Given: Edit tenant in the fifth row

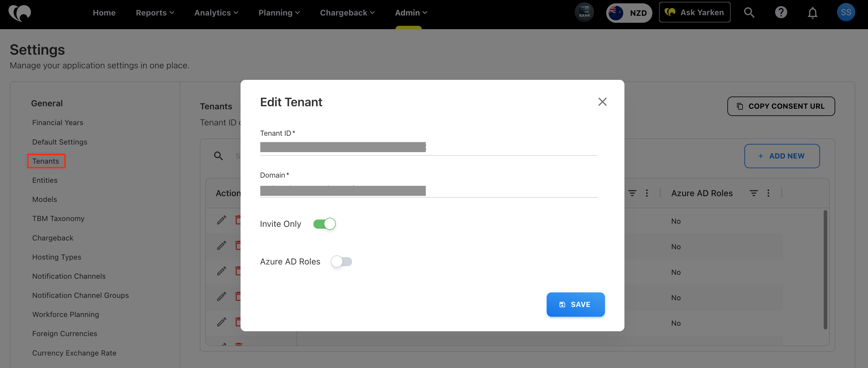Looking at the screenshot, I should [221, 322].
